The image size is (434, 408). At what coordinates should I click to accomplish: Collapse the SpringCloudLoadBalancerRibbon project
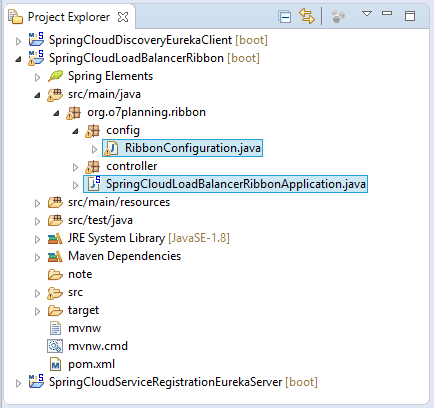pyautogui.click(x=19, y=59)
